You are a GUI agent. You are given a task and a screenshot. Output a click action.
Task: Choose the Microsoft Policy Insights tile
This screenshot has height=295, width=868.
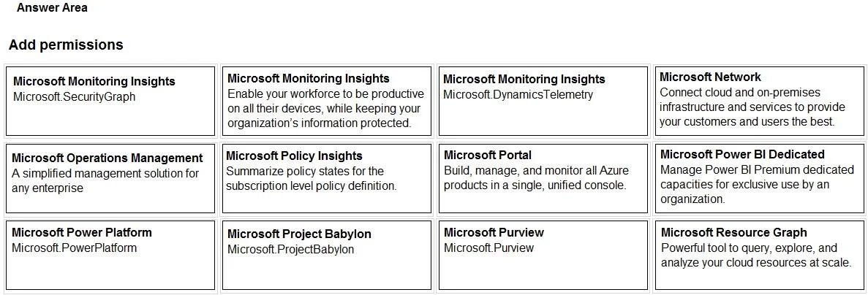point(327,178)
